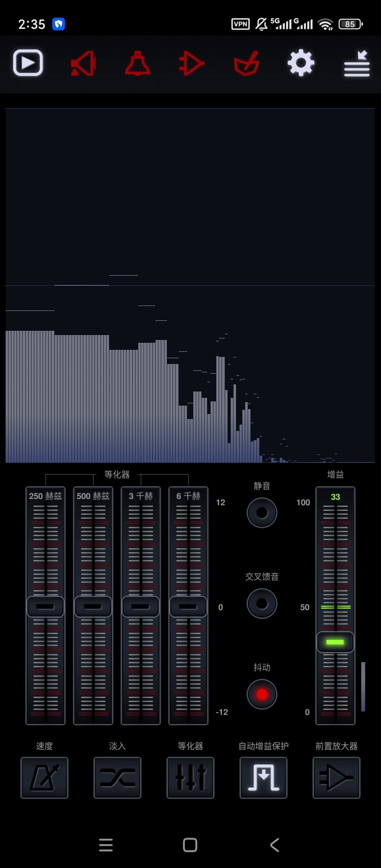Toggle the 交叉馈音 crossfeed knob
Viewport: 381px width, 868px height.
click(262, 603)
